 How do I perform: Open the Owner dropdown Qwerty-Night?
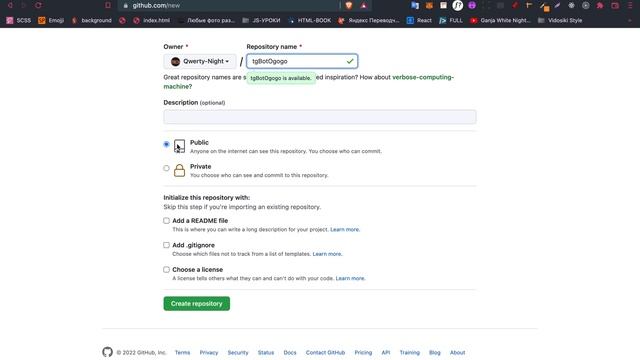click(x=200, y=61)
